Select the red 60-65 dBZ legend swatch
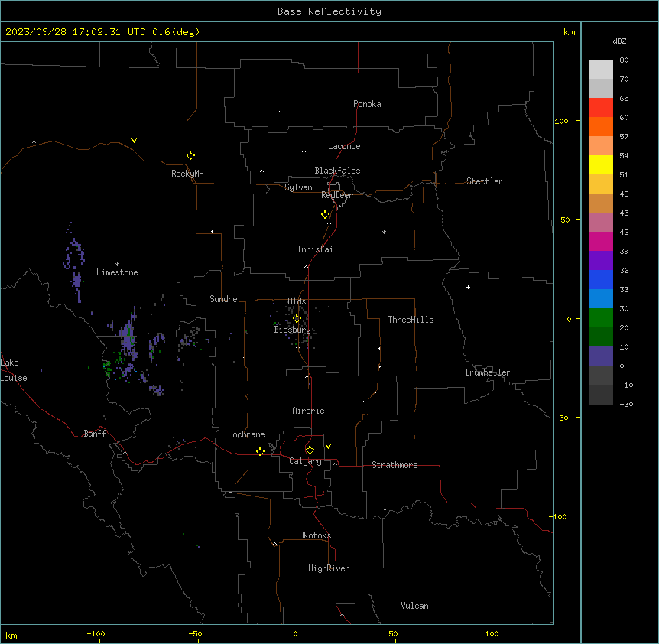Image resolution: width=659 pixels, height=644 pixels. [601, 107]
